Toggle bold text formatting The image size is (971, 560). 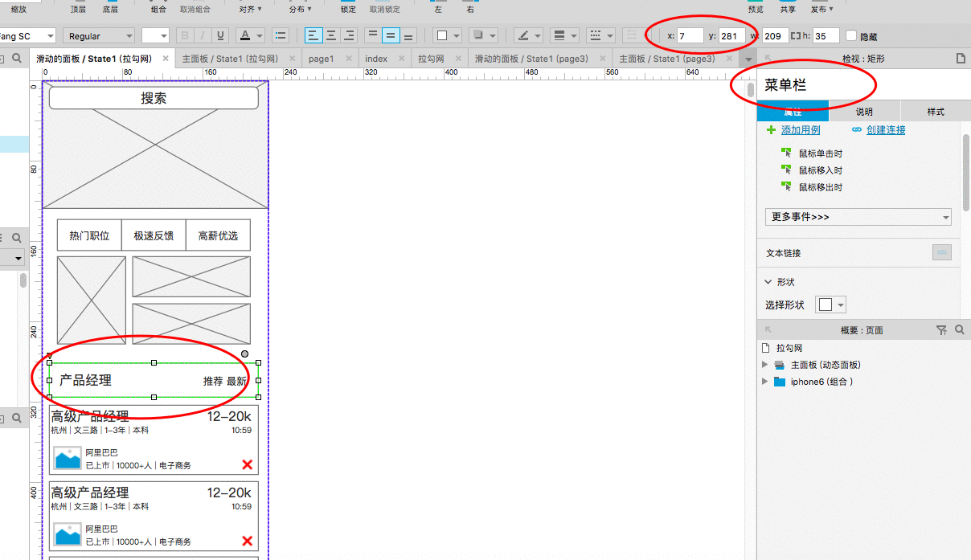pos(185,35)
